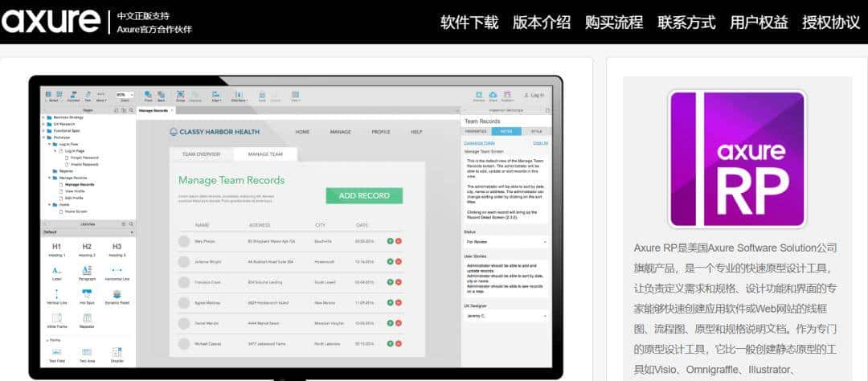Collapse the Home folder in the Pages tree
The image size is (868, 381).
click(49, 204)
